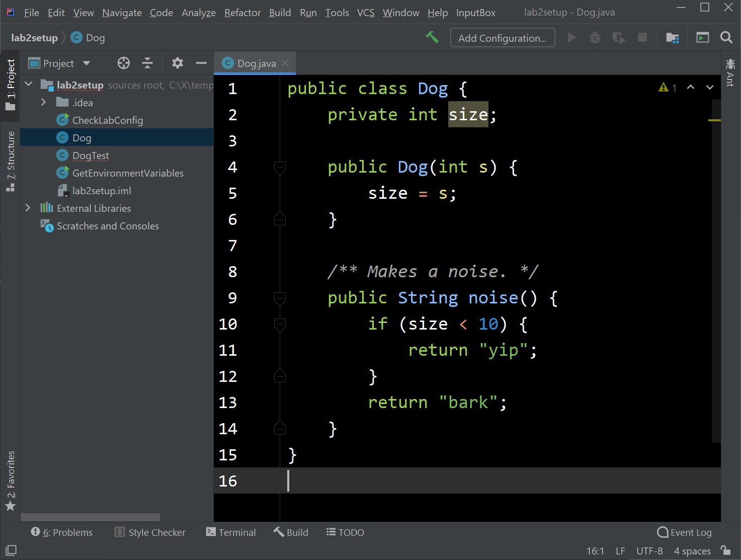Expand External Libraries node
The width and height of the screenshot is (741, 560).
tap(28, 208)
